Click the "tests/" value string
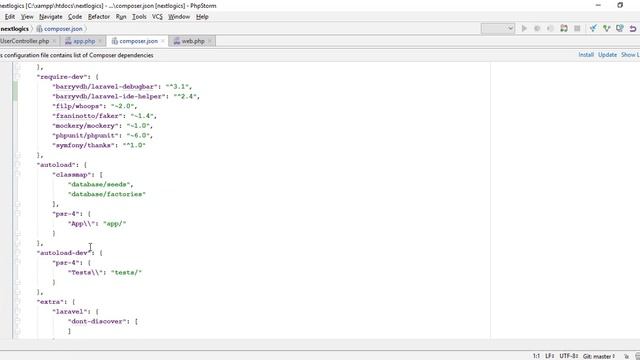The height and width of the screenshot is (360, 640). click(x=127, y=273)
